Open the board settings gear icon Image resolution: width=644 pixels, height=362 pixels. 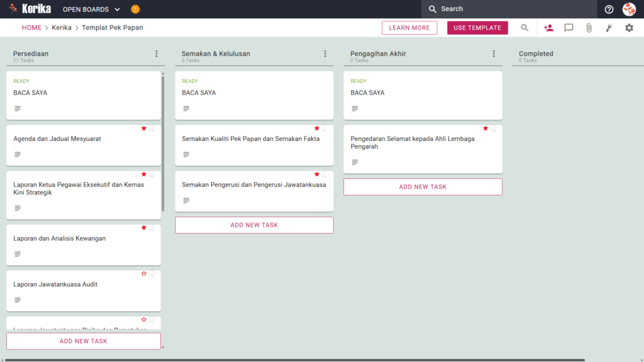click(x=629, y=28)
